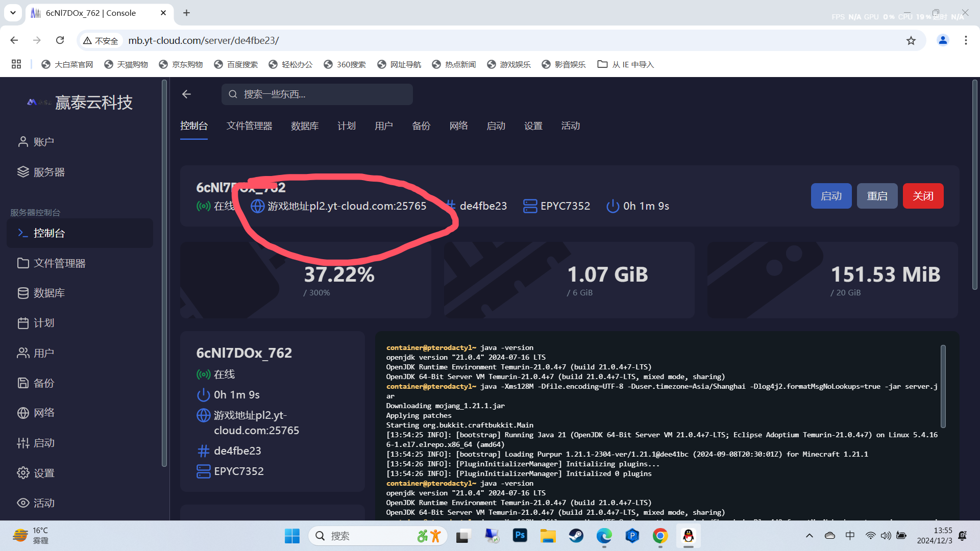Click the blue 启动 start button

[x=831, y=196]
